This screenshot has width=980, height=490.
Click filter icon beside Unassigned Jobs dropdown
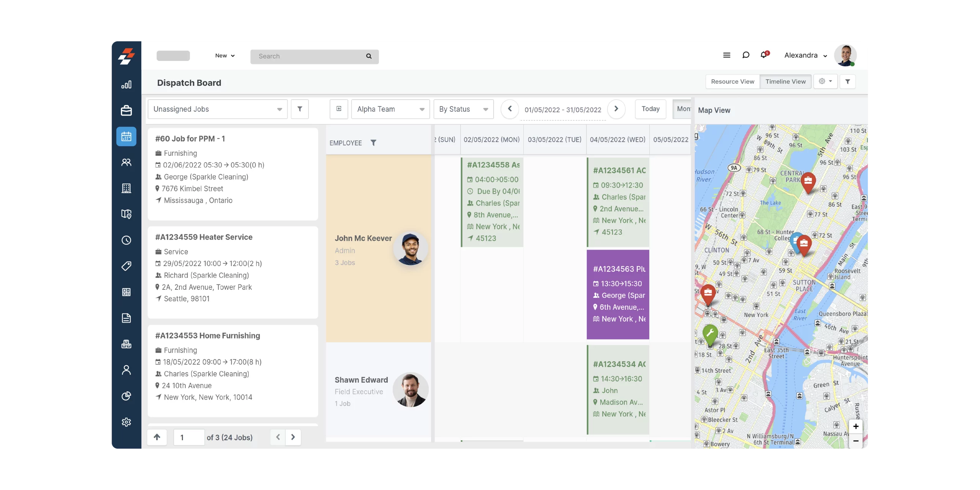click(300, 109)
